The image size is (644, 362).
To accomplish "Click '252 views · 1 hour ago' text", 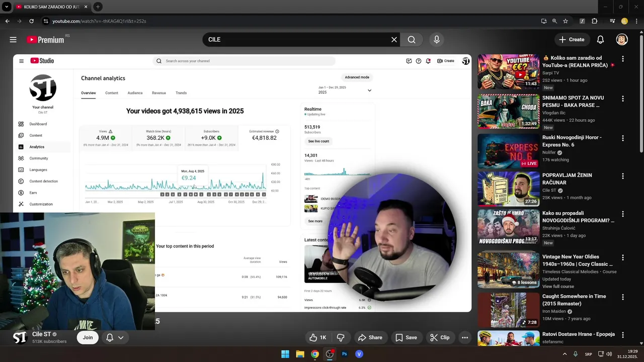I will [565, 80].
